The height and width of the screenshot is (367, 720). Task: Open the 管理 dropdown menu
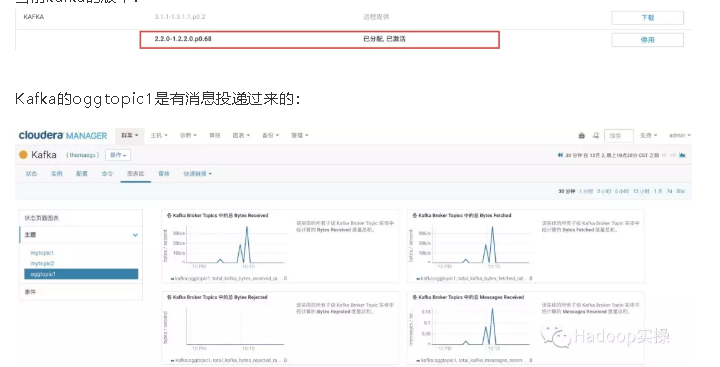pos(299,136)
